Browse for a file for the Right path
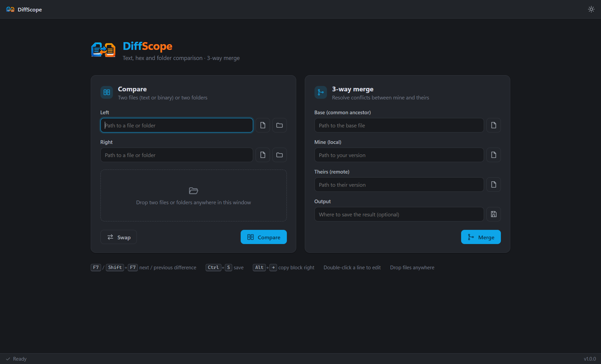The width and height of the screenshot is (601, 364). pos(263,155)
